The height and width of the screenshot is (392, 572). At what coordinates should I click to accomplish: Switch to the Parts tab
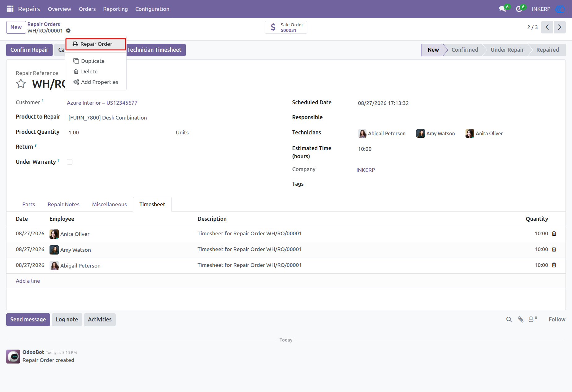pyautogui.click(x=28, y=204)
